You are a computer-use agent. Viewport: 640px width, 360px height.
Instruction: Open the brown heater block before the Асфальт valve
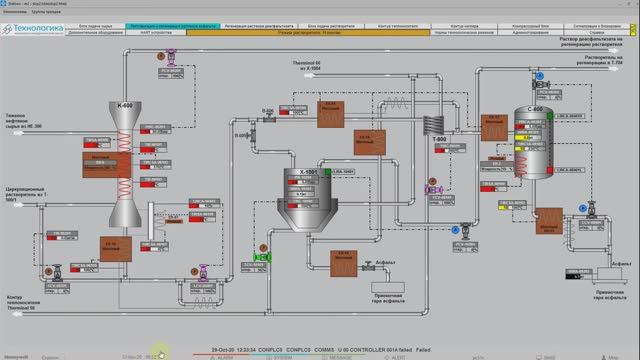coord(344,264)
